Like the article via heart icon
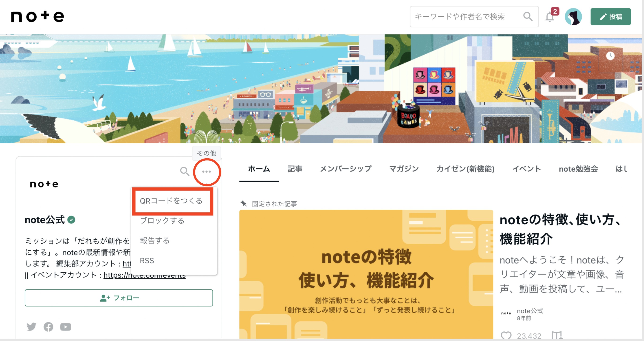 [506, 335]
